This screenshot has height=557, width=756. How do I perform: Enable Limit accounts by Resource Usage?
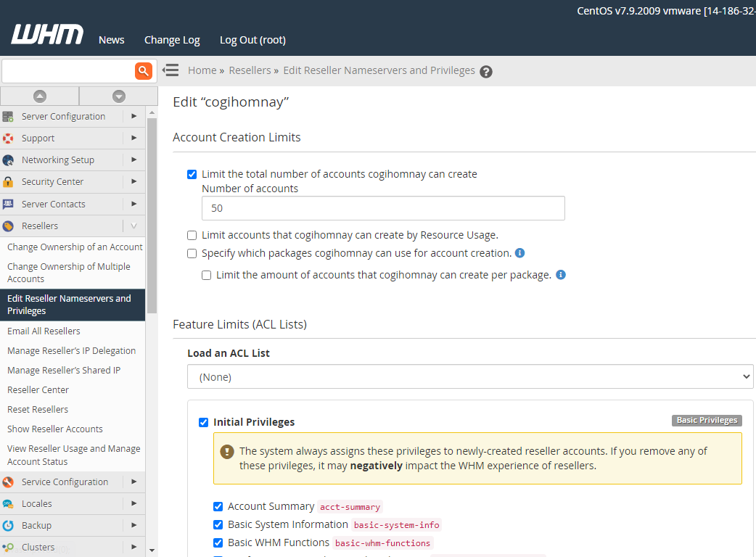click(192, 235)
